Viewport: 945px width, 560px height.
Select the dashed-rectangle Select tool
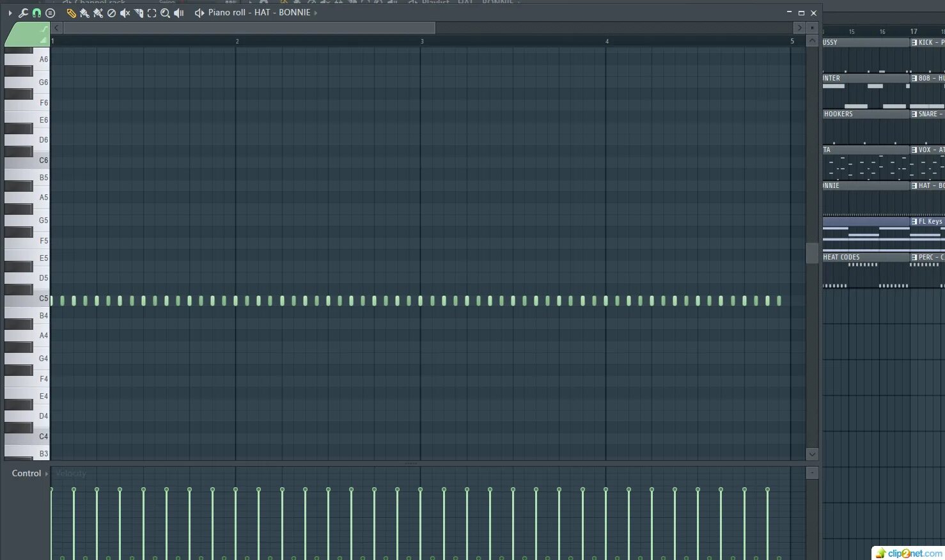click(x=152, y=13)
